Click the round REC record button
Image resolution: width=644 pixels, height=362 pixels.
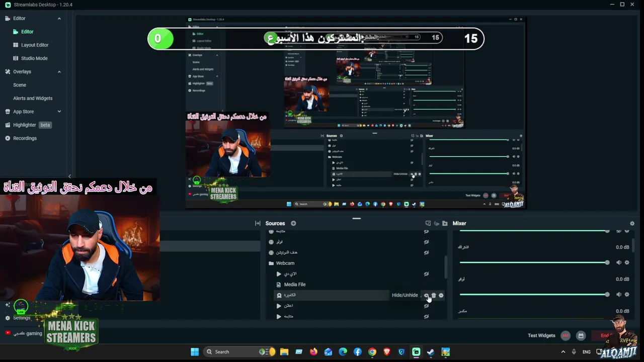coord(566,335)
